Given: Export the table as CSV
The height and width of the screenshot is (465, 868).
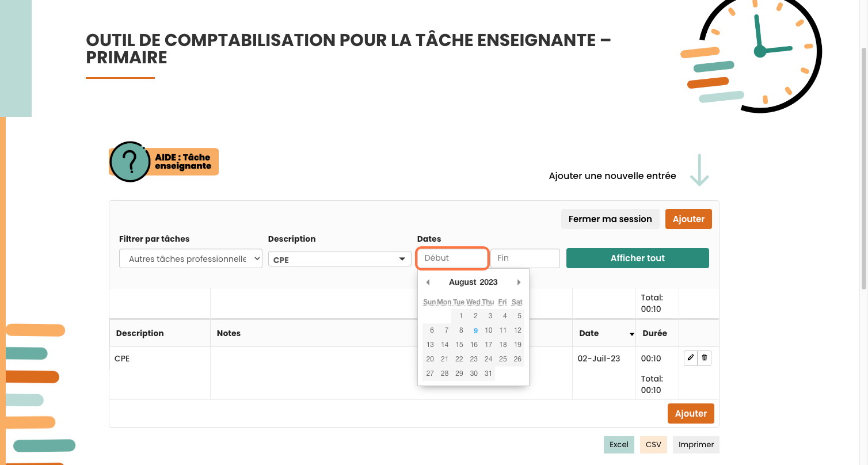Looking at the screenshot, I should click(x=653, y=444).
